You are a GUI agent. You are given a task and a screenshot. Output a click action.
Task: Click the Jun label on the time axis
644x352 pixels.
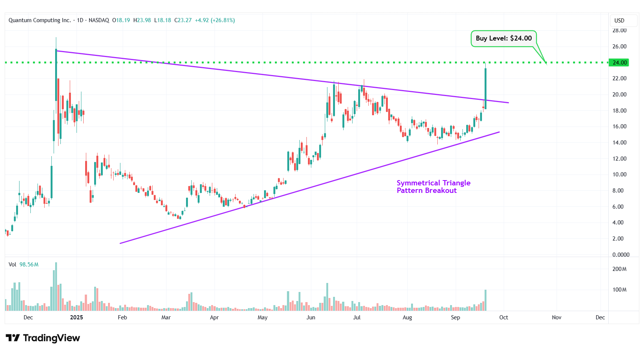311,317
